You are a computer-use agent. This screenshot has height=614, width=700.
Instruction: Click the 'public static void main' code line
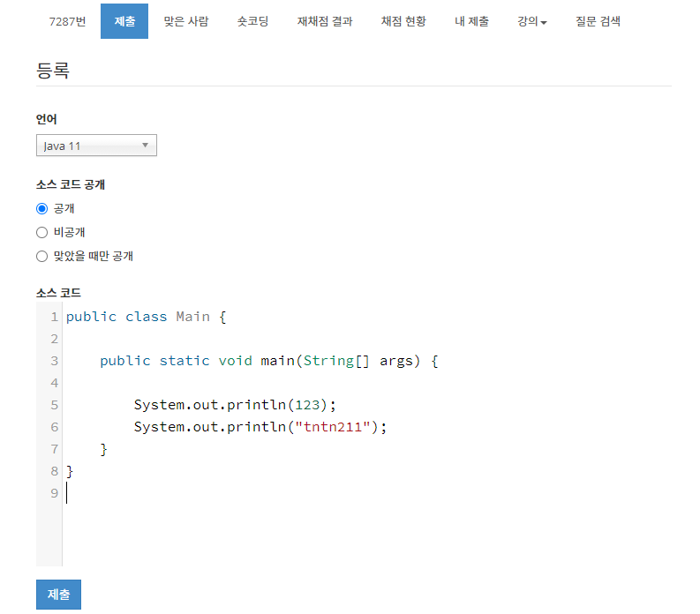coord(268,361)
